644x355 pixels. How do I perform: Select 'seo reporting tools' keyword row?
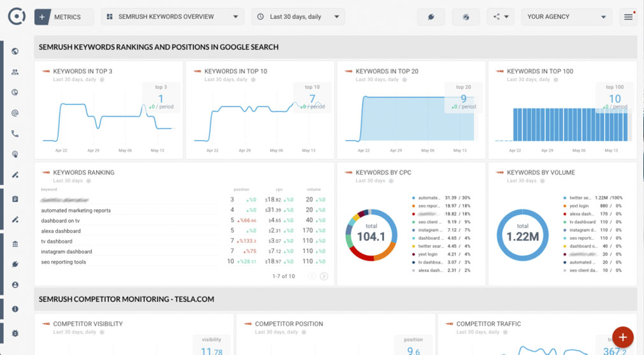point(184,261)
